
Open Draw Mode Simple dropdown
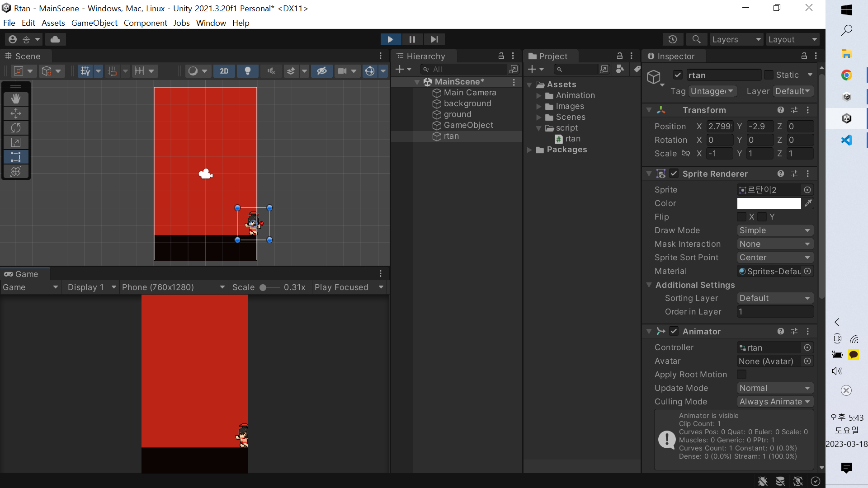(775, 230)
